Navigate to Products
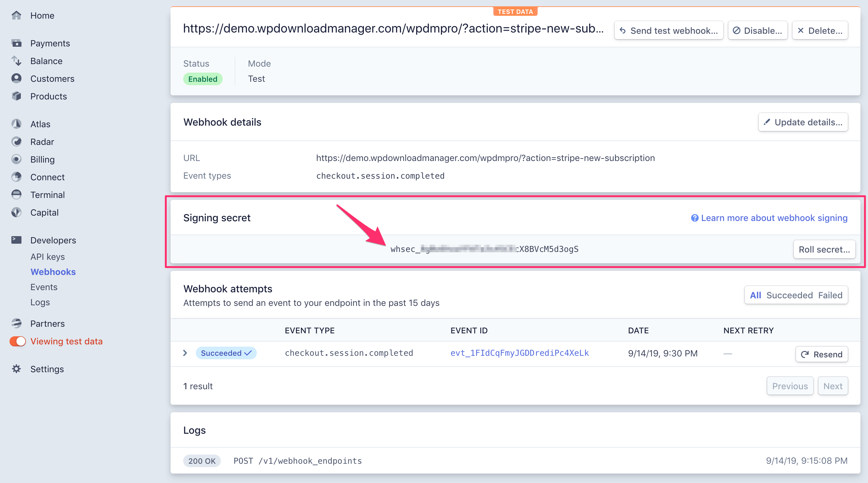868x483 pixels. [49, 96]
